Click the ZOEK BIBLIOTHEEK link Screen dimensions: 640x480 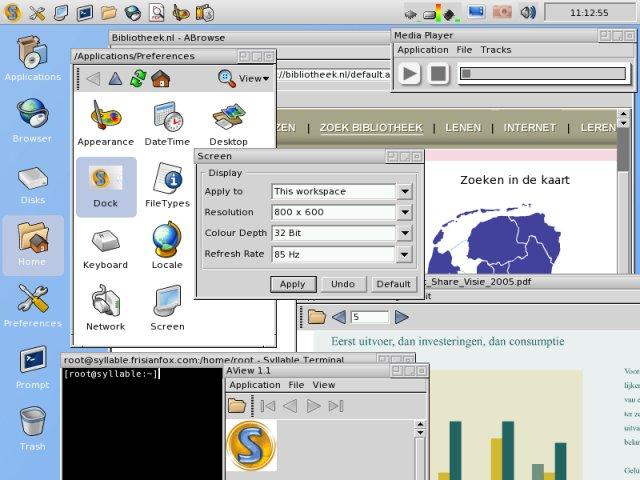[371, 128]
